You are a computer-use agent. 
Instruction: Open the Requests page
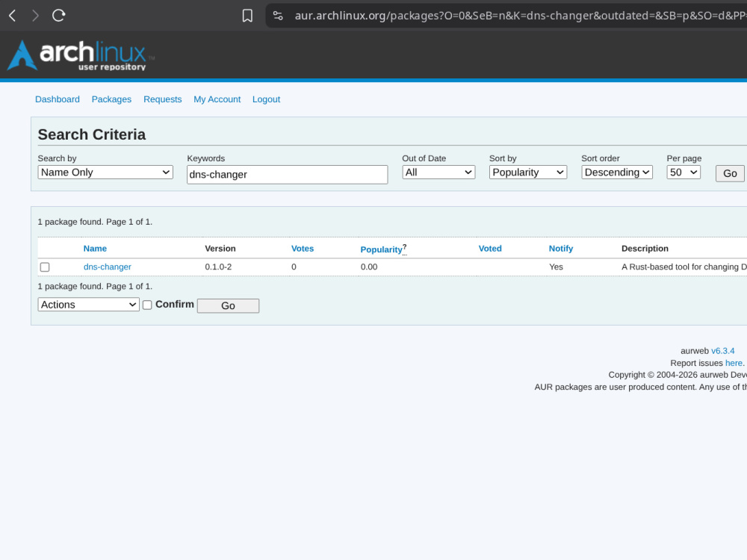pyautogui.click(x=162, y=99)
